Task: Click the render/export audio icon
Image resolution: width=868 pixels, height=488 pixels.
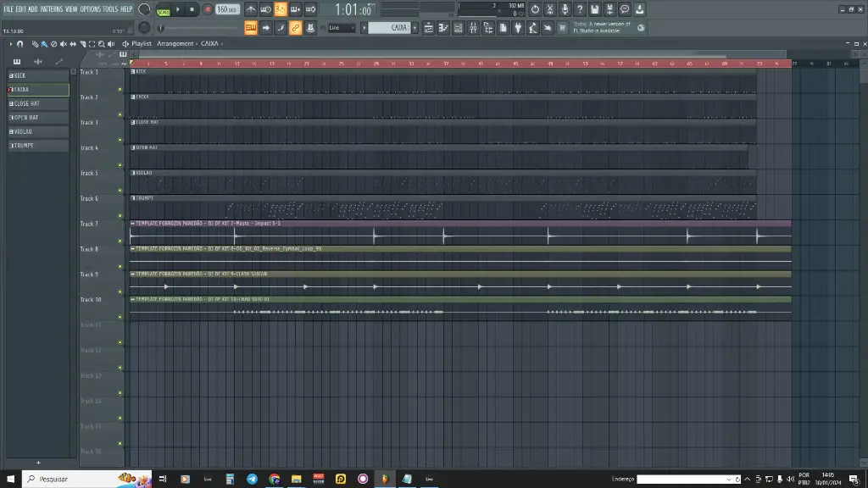Action: pyautogui.click(x=609, y=9)
